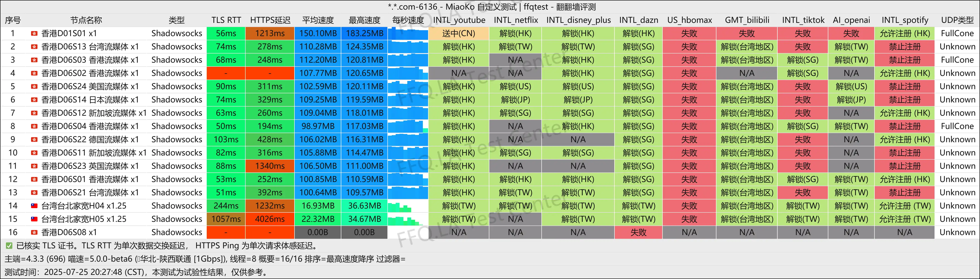The image size is (980, 279).
Task: Click the 失败 dazn cell for 香港D06S08
Action: (x=638, y=232)
